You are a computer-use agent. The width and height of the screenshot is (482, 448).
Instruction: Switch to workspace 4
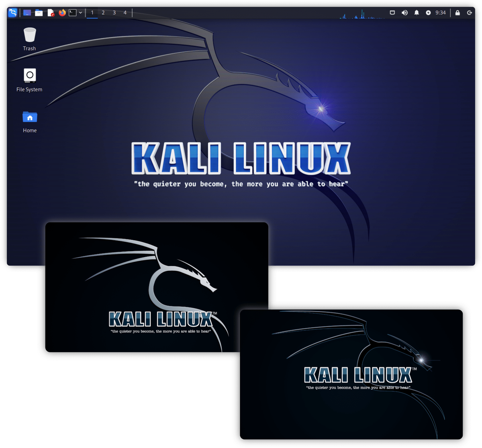(x=125, y=12)
